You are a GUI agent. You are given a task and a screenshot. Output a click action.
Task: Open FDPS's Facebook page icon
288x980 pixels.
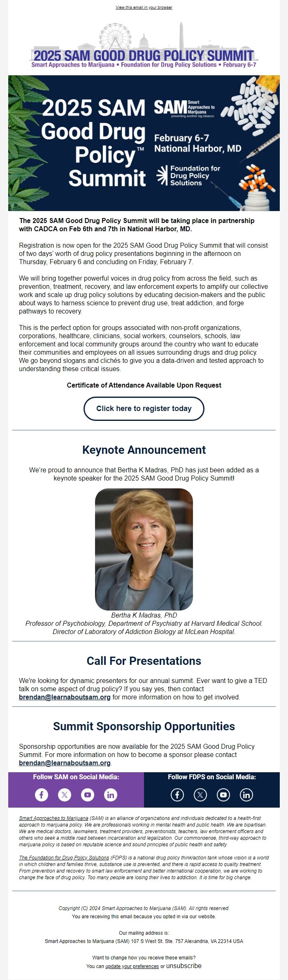click(x=177, y=794)
